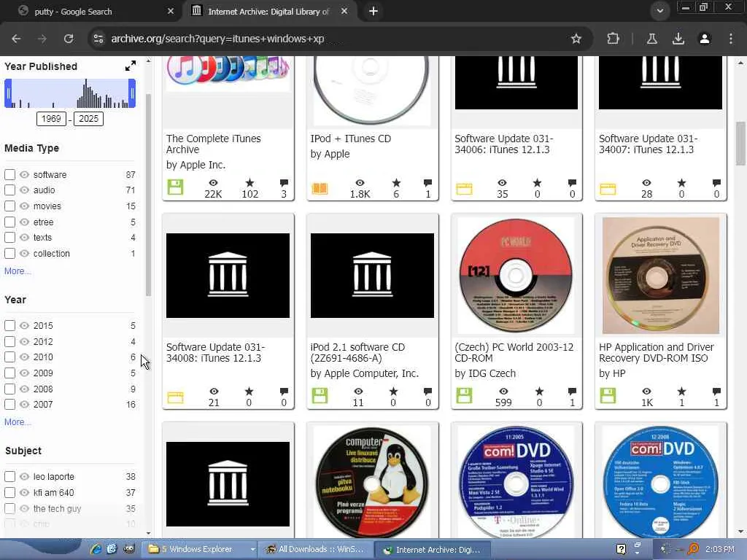Click the search magnifier tray icon
This screenshot has width=747, height=560.
coord(693,549)
